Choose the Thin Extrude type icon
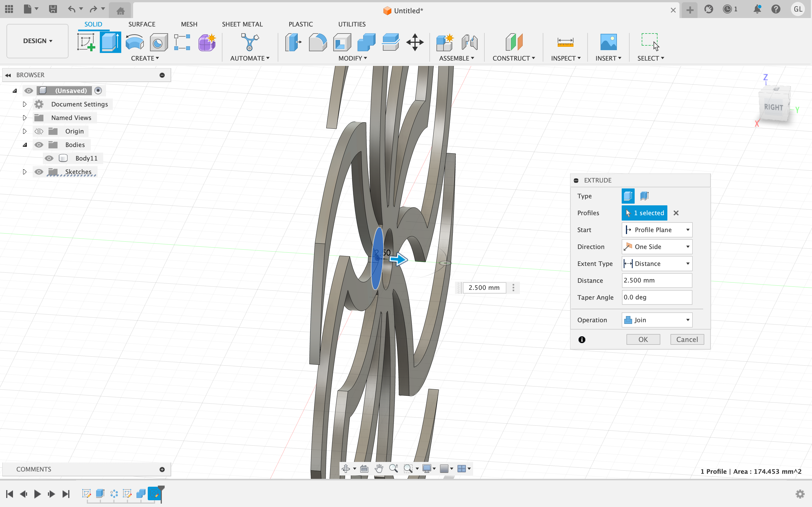The image size is (812, 507). pos(644,196)
